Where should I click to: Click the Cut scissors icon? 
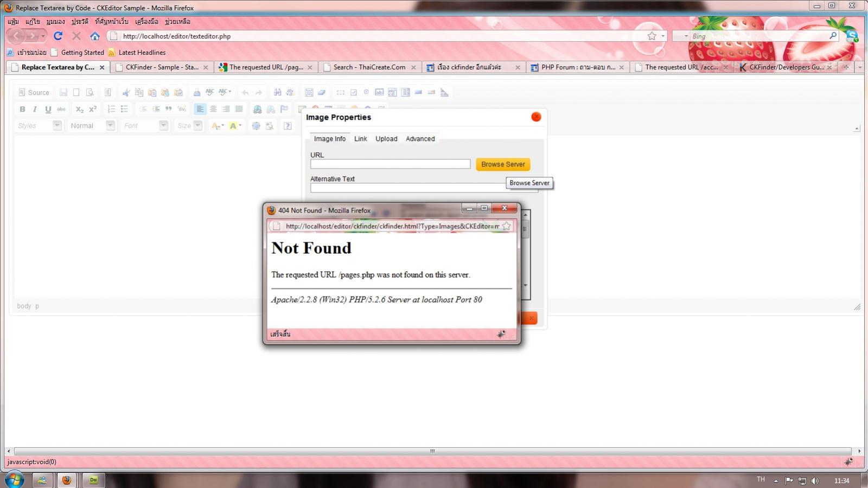126,93
